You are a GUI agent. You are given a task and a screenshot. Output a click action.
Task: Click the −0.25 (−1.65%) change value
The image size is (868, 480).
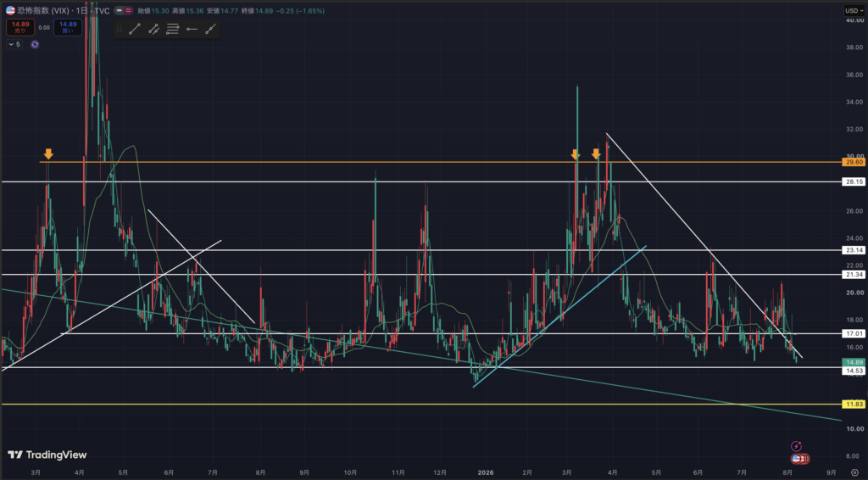(301, 10)
